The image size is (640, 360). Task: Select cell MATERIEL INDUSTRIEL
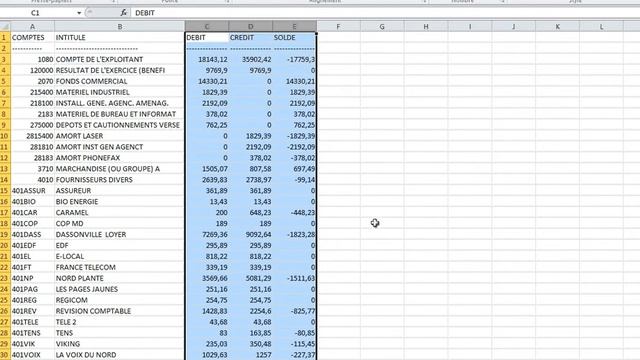pyautogui.click(x=120, y=92)
